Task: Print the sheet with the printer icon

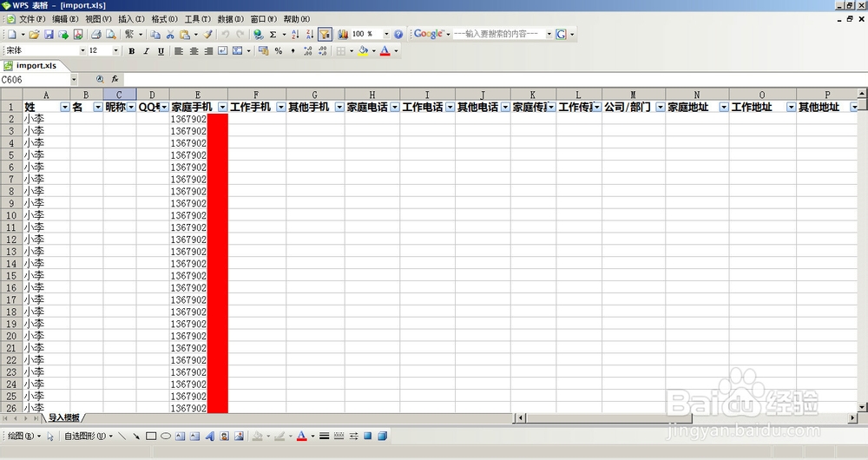Action: pos(96,35)
